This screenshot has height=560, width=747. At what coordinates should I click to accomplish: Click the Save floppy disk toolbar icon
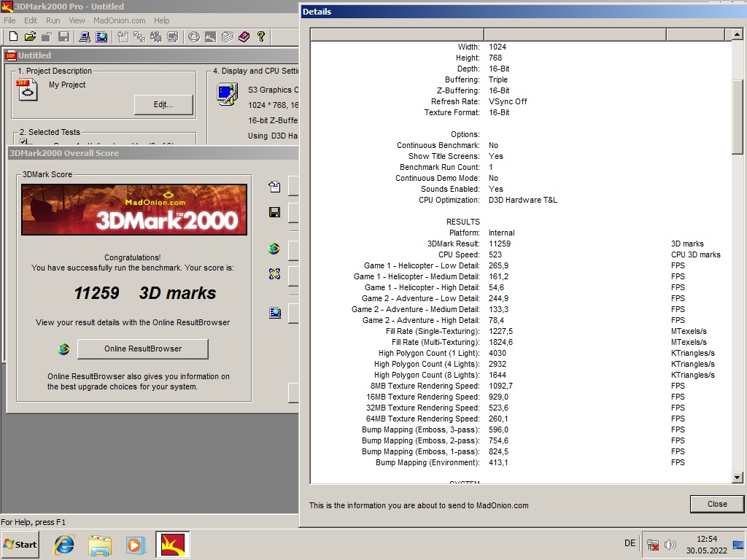point(64,36)
